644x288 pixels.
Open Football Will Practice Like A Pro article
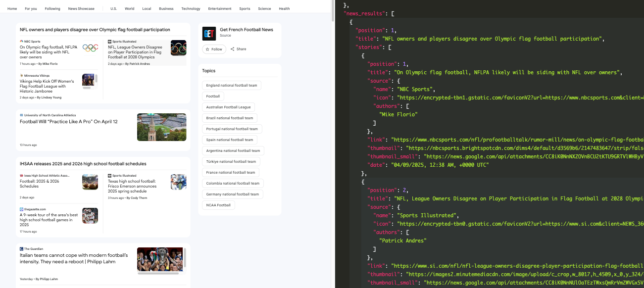tap(69, 122)
